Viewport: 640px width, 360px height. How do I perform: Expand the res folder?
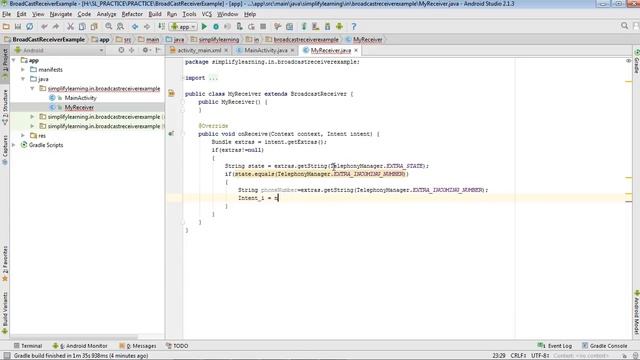click(23, 135)
